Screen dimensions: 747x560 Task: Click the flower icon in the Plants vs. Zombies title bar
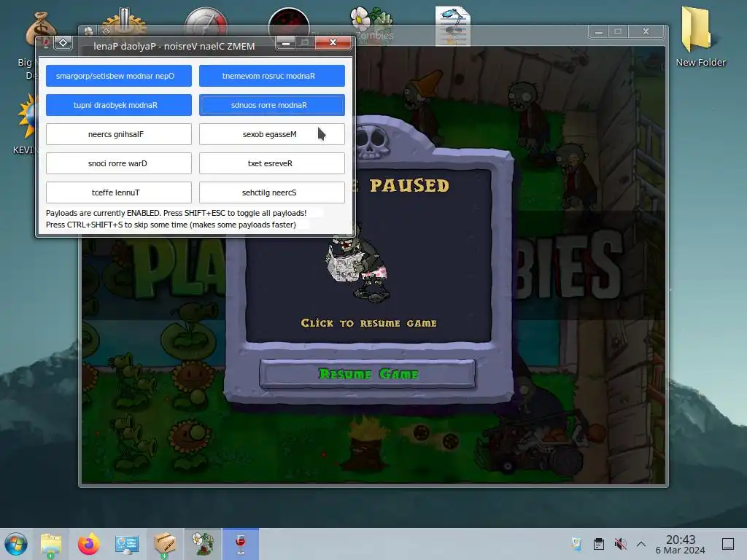pos(88,31)
